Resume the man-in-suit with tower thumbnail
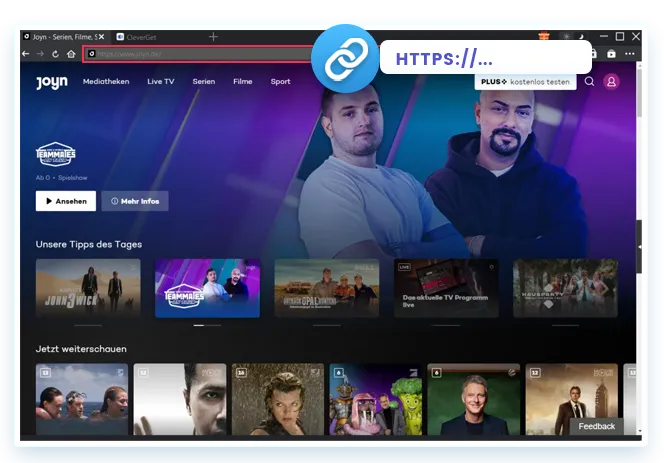 pyautogui.click(x=572, y=399)
